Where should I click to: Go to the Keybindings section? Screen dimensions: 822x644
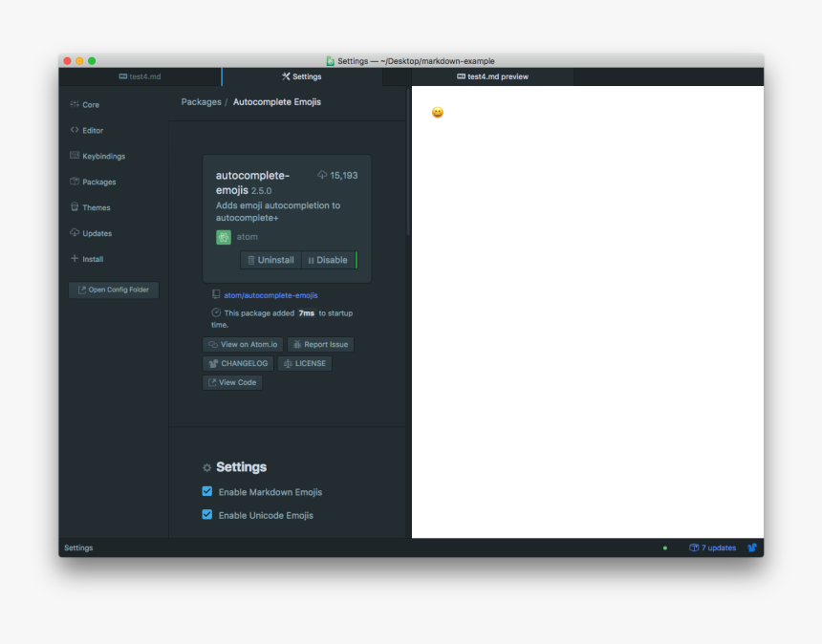(x=97, y=156)
